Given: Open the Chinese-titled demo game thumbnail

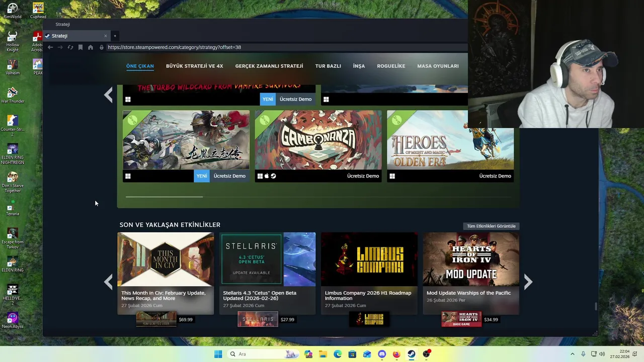Looking at the screenshot, I should 186,140.
